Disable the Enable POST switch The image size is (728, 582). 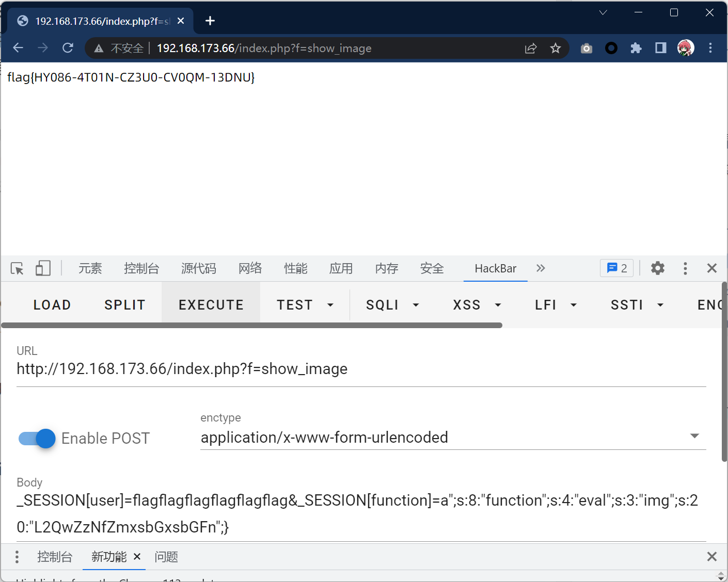pos(36,438)
